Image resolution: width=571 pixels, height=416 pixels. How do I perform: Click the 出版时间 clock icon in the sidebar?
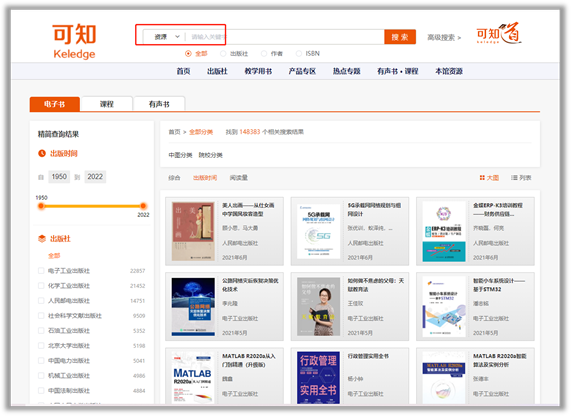click(x=42, y=153)
